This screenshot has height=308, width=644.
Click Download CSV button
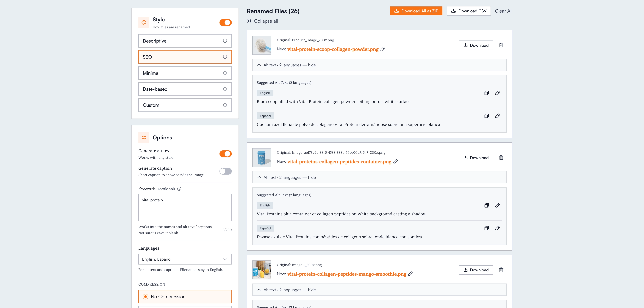coord(469,11)
